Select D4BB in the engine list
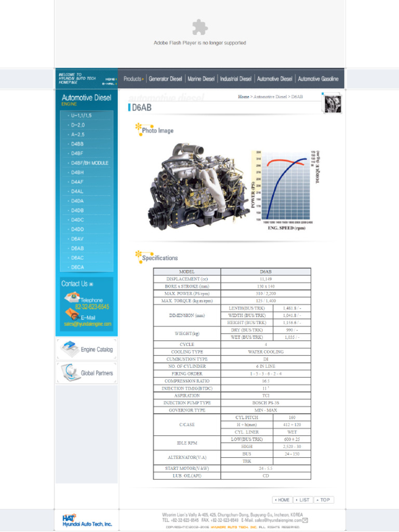 coord(77,144)
